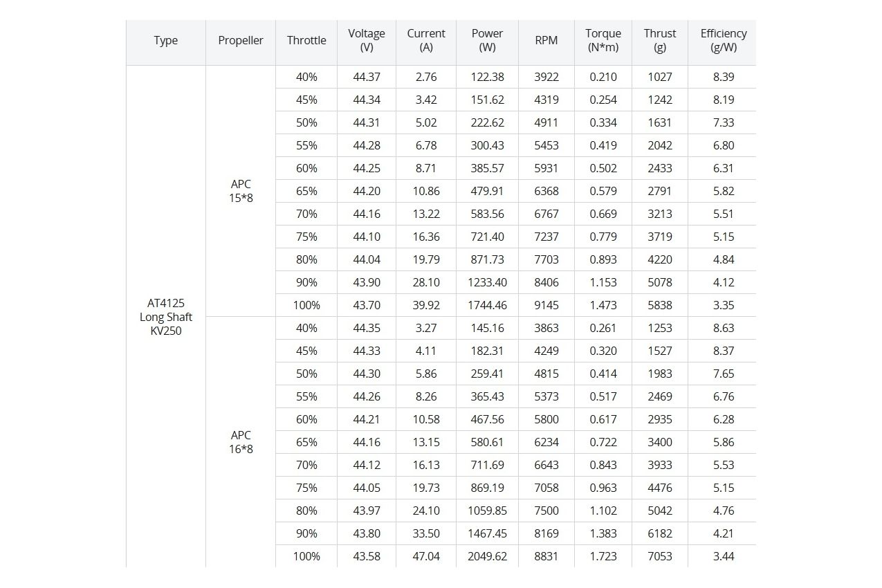Select the 47.04 current value cell

coord(426,556)
